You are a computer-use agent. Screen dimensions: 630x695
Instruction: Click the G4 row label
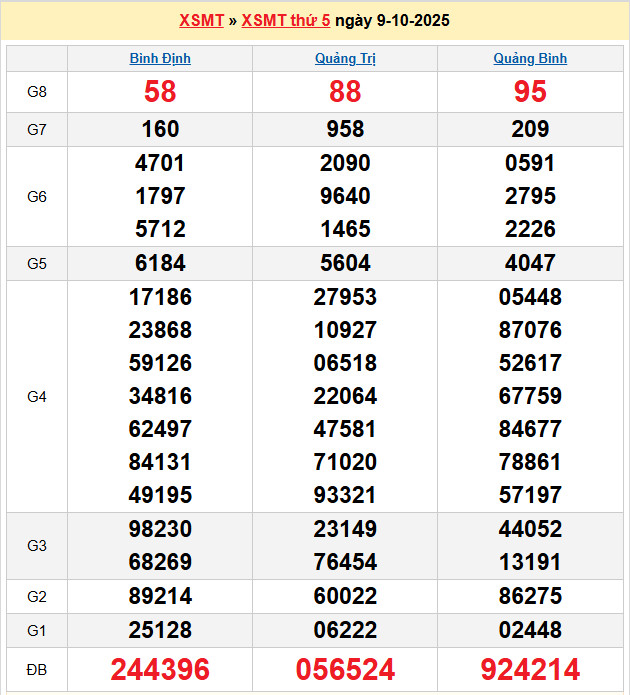pos(37,397)
